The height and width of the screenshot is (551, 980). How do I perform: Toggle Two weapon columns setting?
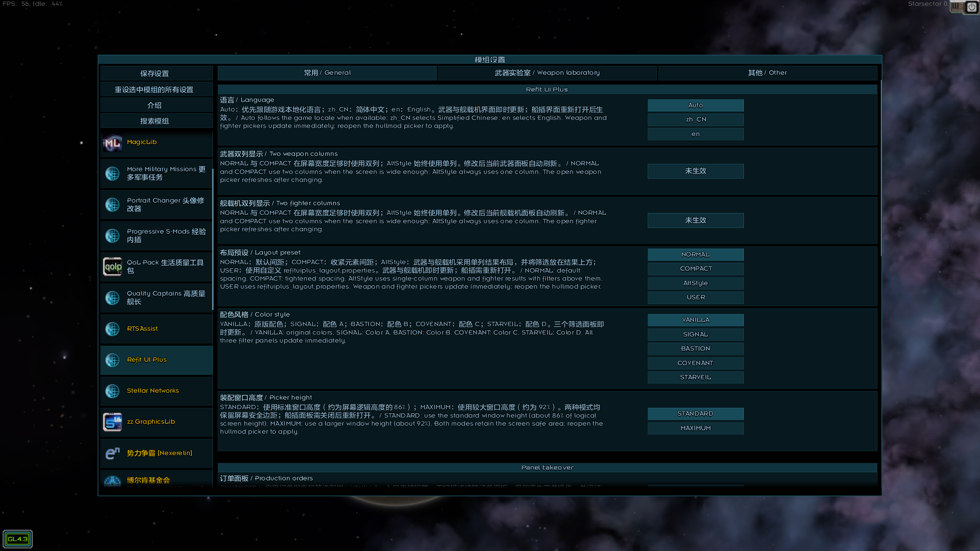click(x=696, y=171)
